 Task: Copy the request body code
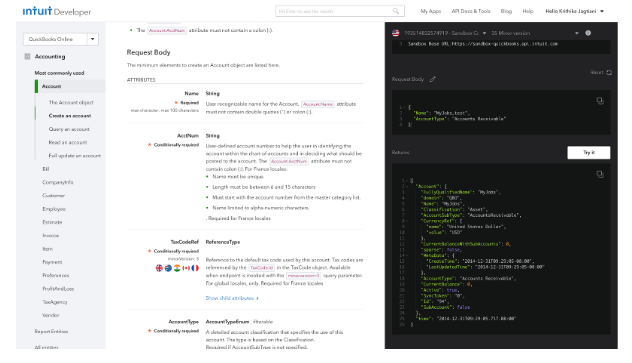[600, 101]
